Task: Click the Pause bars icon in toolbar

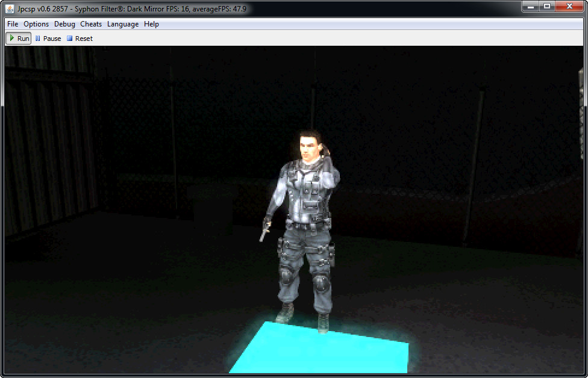Action: tap(38, 39)
